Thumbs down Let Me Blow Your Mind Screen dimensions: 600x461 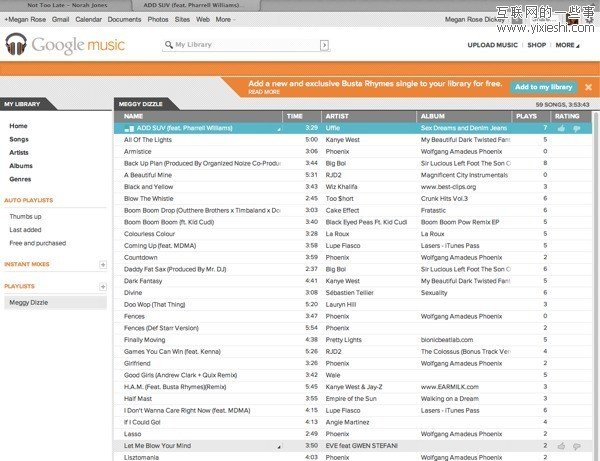coord(575,445)
